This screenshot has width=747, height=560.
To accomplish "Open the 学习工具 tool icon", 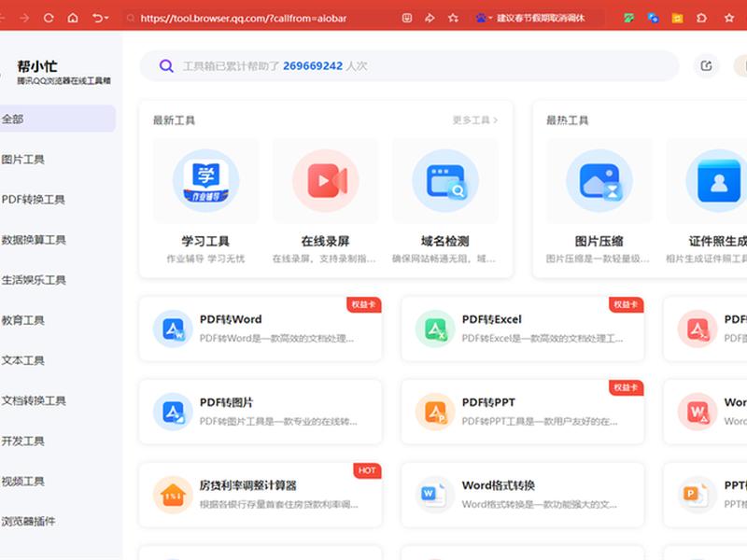I will click(x=205, y=180).
